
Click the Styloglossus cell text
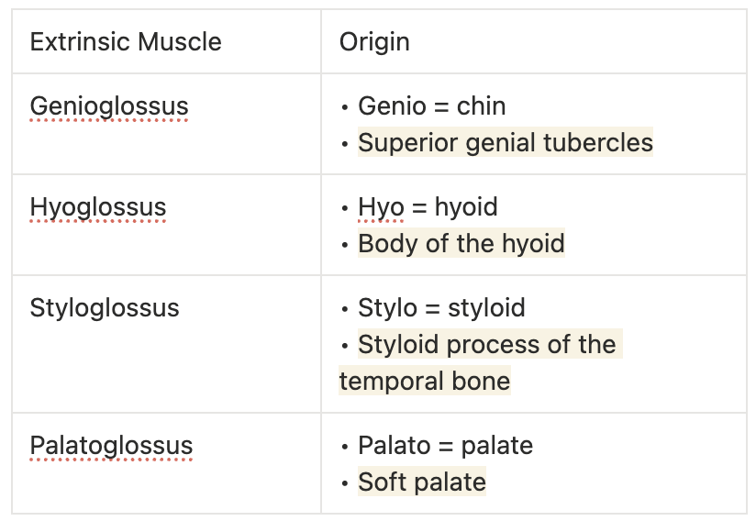(x=105, y=308)
